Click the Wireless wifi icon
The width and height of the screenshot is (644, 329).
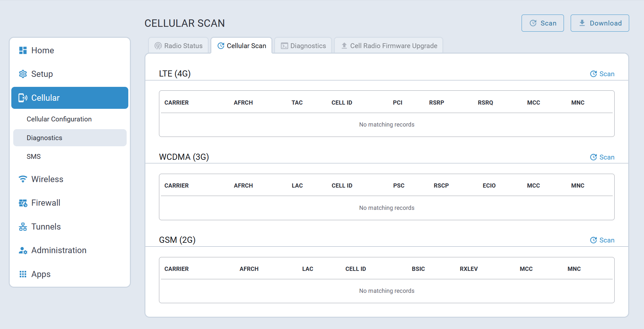[x=23, y=179]
